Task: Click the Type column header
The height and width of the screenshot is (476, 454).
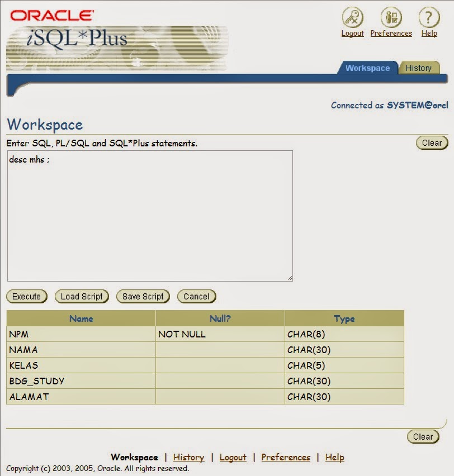Action: click(344, 318)
